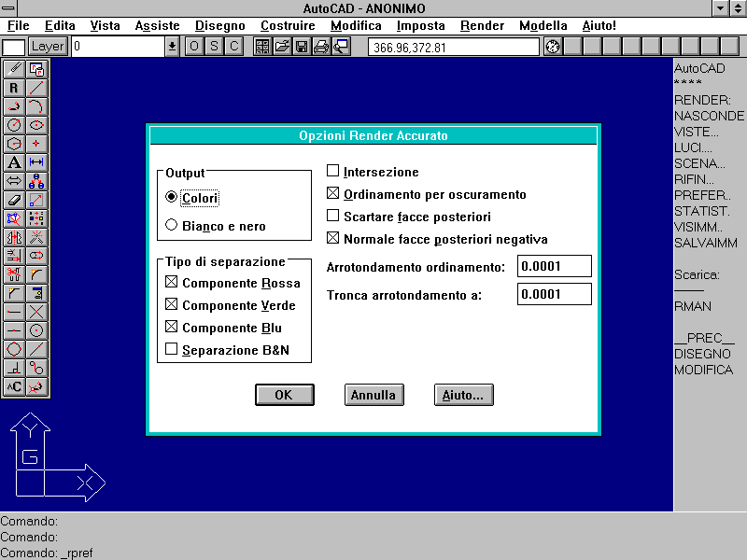Select the polyline tool
The image size is (747, 560).
14,106
